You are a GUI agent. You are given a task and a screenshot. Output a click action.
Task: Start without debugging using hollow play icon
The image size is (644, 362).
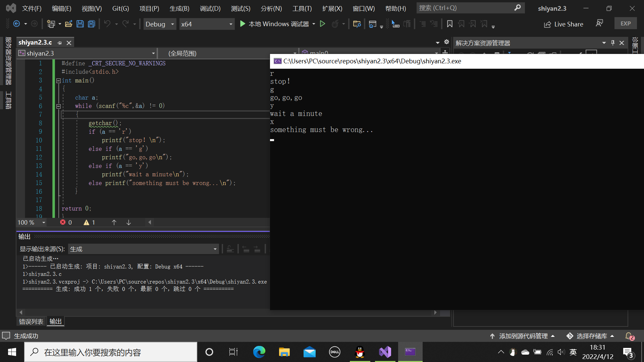[322, 24]
